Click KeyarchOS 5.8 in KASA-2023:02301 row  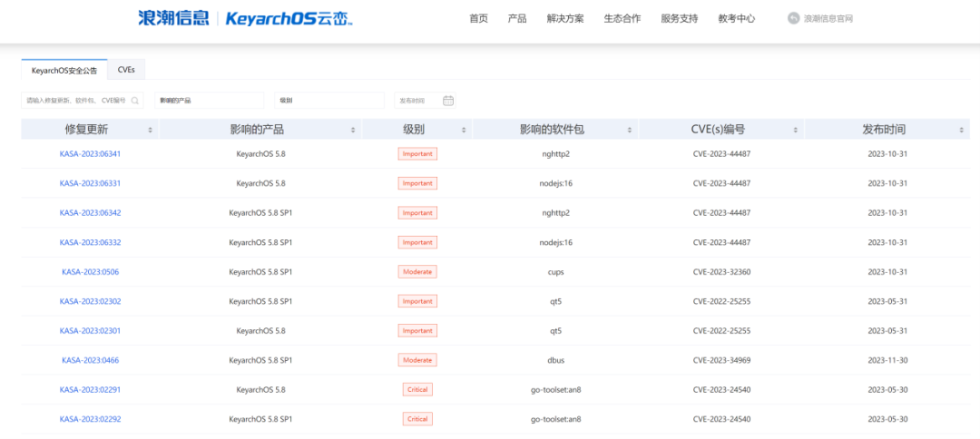click(x=260, y=330)
